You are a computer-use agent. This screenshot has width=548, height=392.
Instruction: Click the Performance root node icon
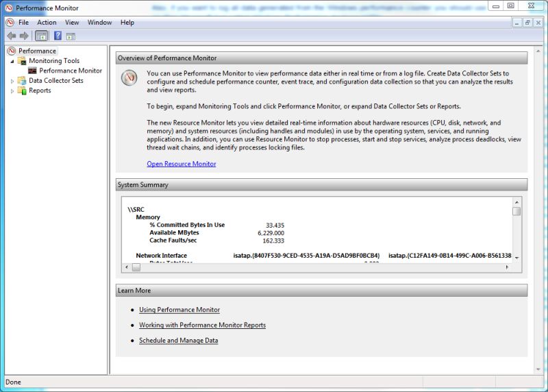(12, 51)
